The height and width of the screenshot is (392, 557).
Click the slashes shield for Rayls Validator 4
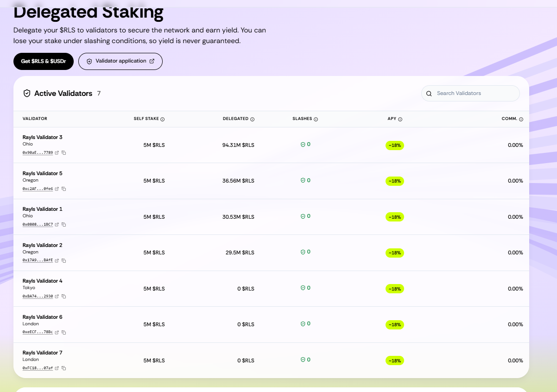(303, 288)
